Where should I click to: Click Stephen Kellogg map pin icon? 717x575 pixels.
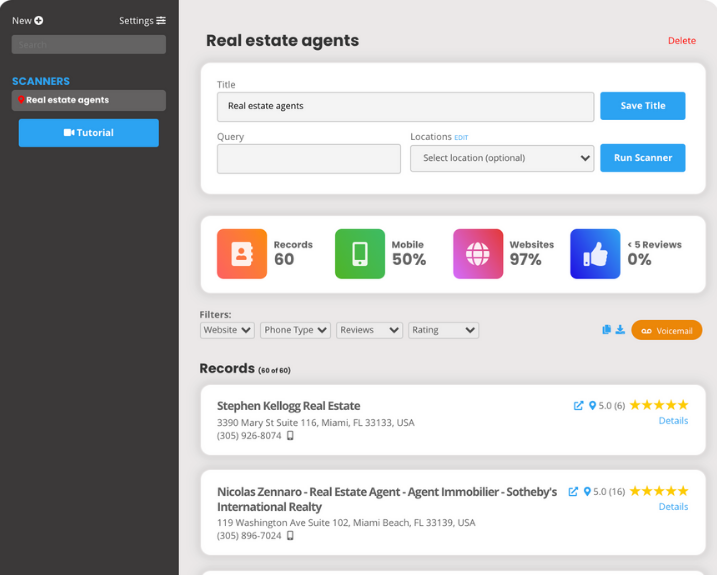coord(593,406)
